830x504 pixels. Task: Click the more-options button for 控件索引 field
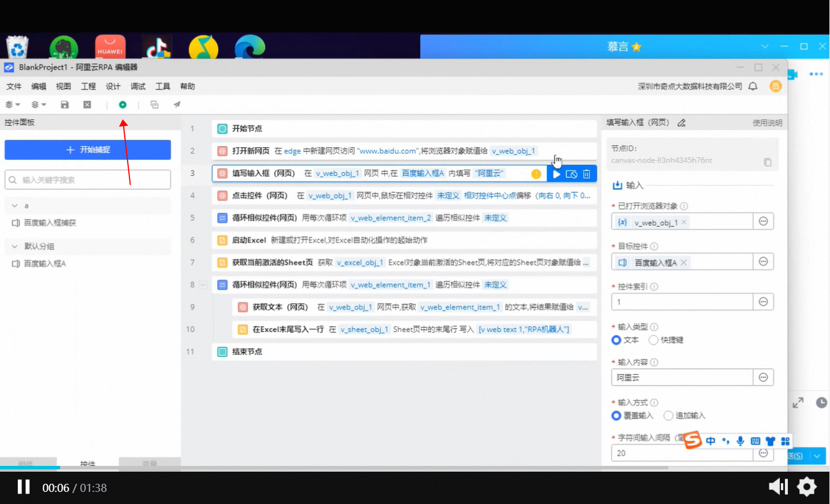[763, 302]
